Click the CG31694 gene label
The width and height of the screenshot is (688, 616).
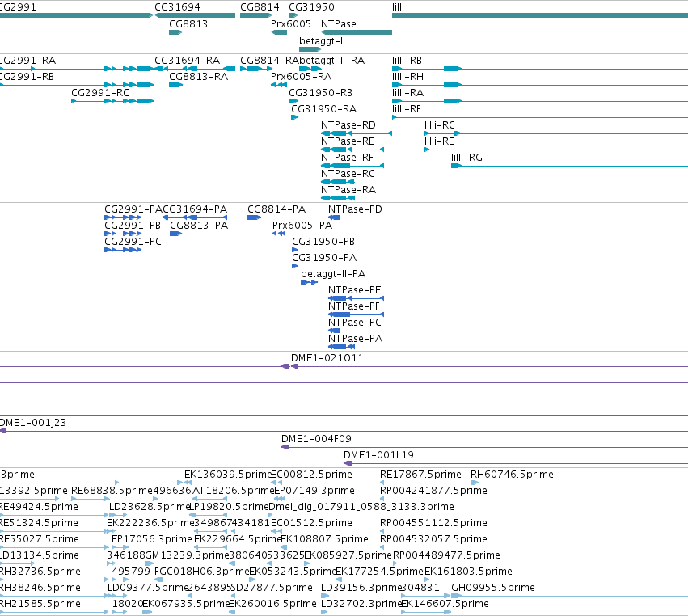point(177,7)
